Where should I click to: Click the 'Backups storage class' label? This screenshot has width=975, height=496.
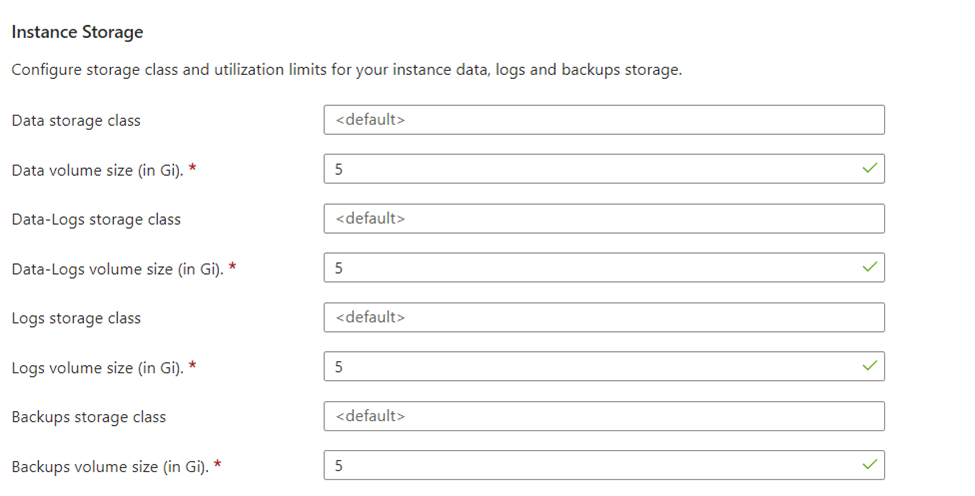[x=88, y=417]
